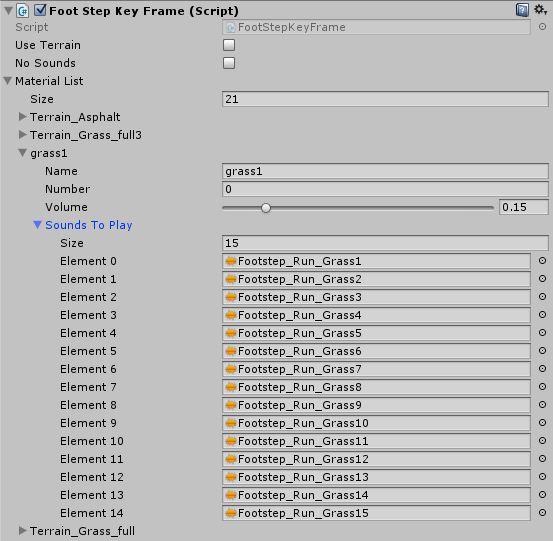Viewport: 553px width, 541px height.
Task: Open object picker for Element 13
Action: coord(542,494)
